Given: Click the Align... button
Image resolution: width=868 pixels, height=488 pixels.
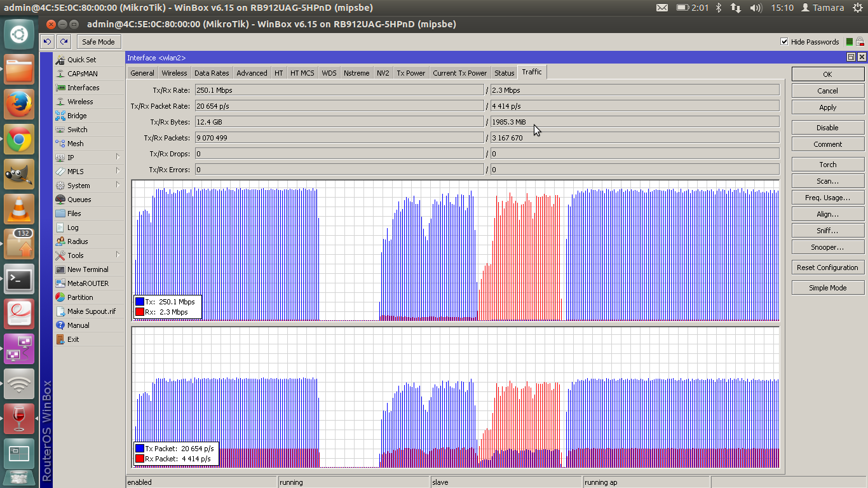Looking at the screenshot, I should click(827, 214).
